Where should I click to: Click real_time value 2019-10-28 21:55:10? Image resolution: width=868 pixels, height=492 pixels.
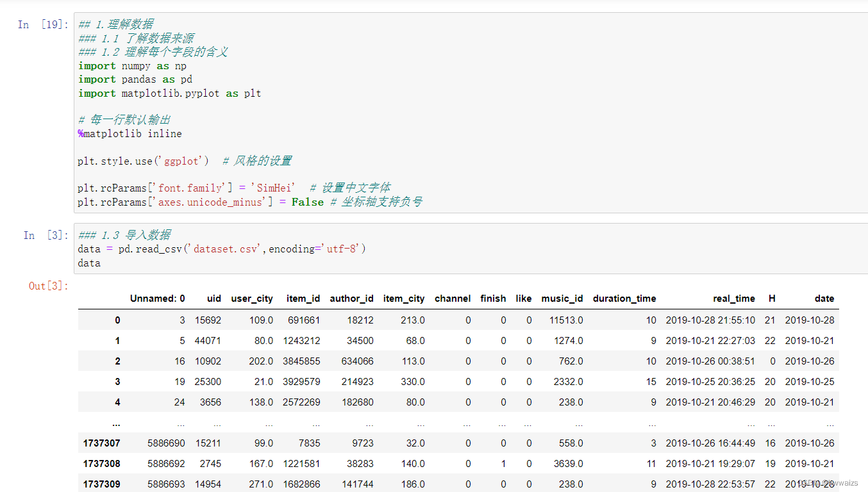(710, 320)
